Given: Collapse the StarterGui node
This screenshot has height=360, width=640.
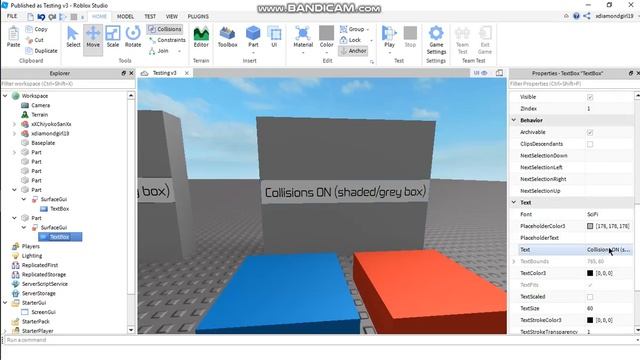Looking at the screenshot, I should coord(5,303).
